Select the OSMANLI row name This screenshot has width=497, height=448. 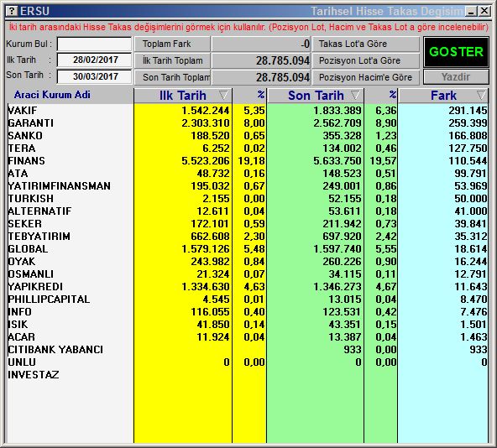tap(31, 274)
